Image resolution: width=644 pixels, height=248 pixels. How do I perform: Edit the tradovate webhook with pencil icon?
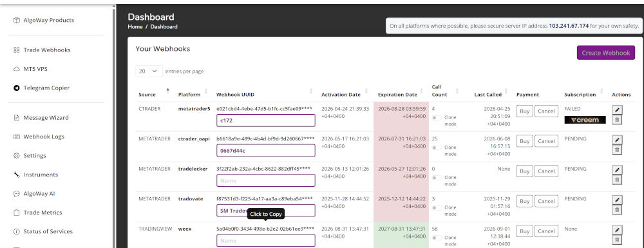click(616, 200)
